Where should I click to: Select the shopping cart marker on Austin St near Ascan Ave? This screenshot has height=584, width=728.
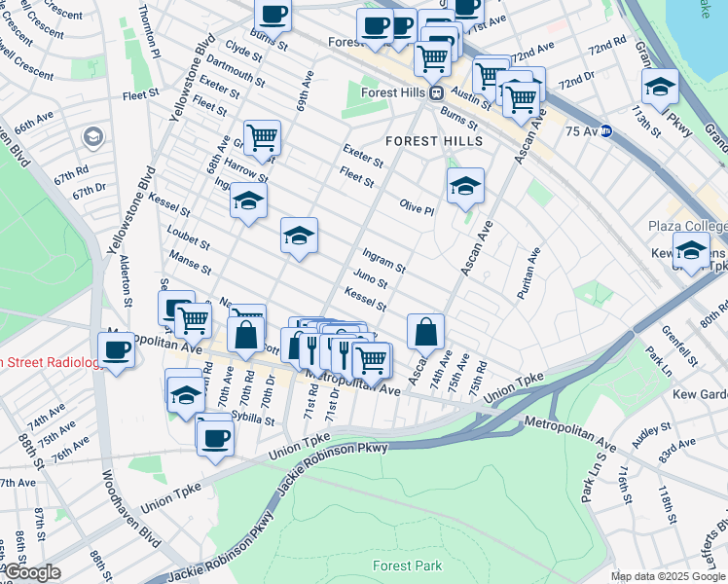point(522,100)
